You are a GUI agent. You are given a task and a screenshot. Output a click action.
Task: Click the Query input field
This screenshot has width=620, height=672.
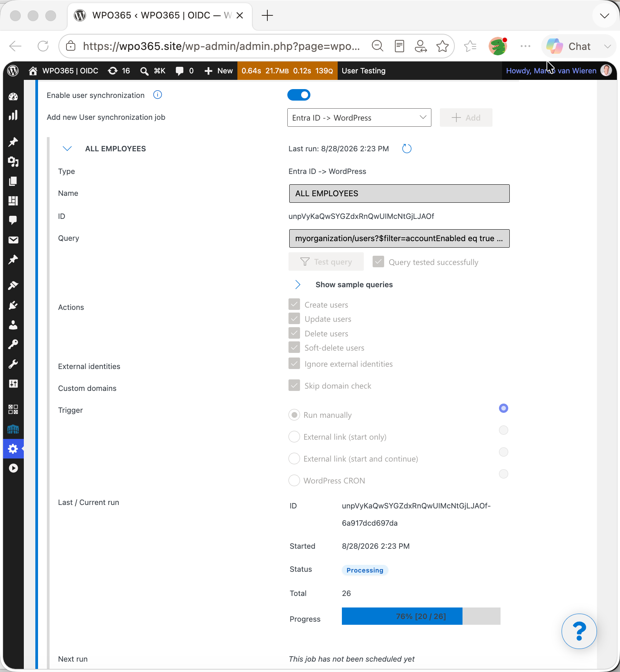(399, 238)
